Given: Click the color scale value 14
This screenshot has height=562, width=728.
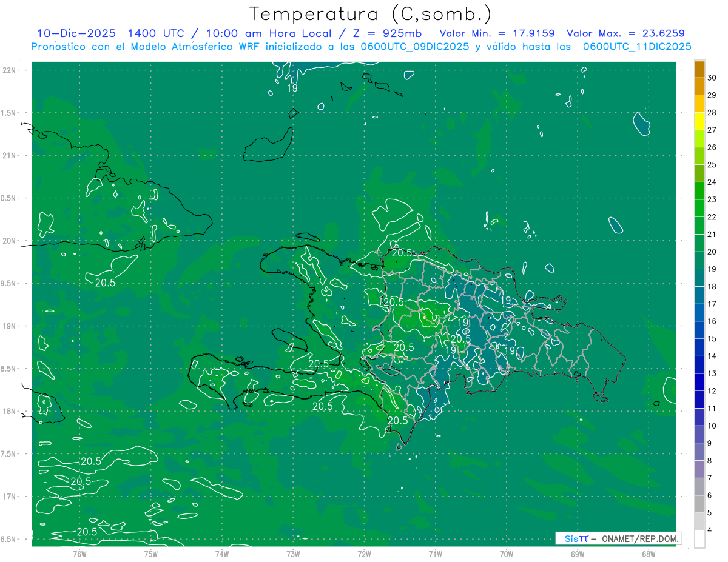Looking at the screenshot, I should tap(712, 356).
